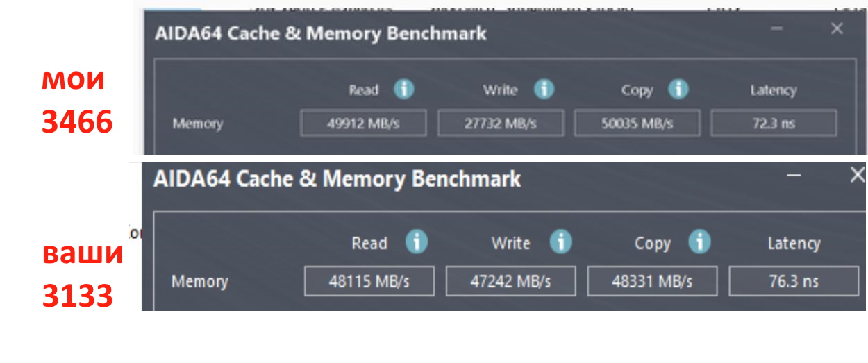Click the top window's title bar text
The image size is (868, 363).
[320, 33]
